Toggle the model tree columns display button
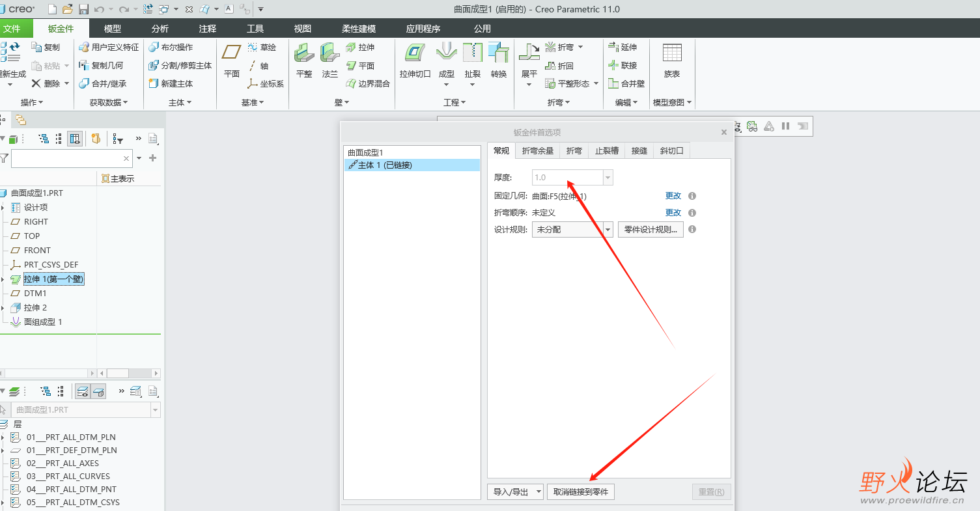This screenshot has height=511, width=980. coord(75,138)
